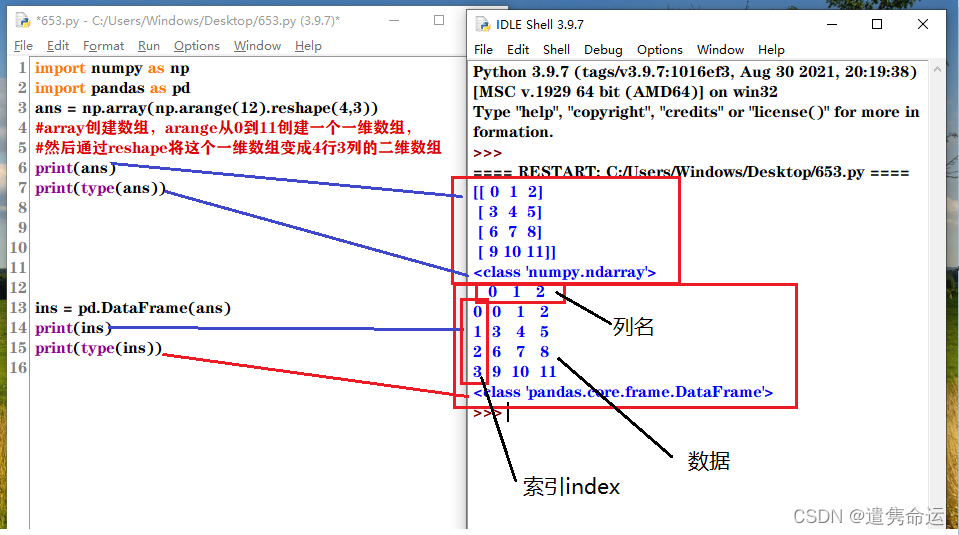Click the code line 'import numpy as np'
Image resolution: width=959 pixels, height=535 pixels.
coord(112,68)
